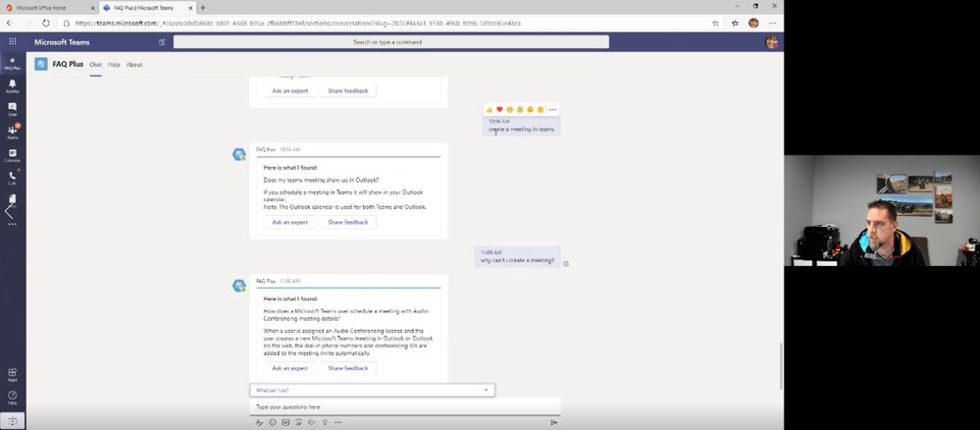The width and height of the screenshot is (980, 430).
Task: Switch to the About tab of FAQ Plus
Action: click(134, 65)
